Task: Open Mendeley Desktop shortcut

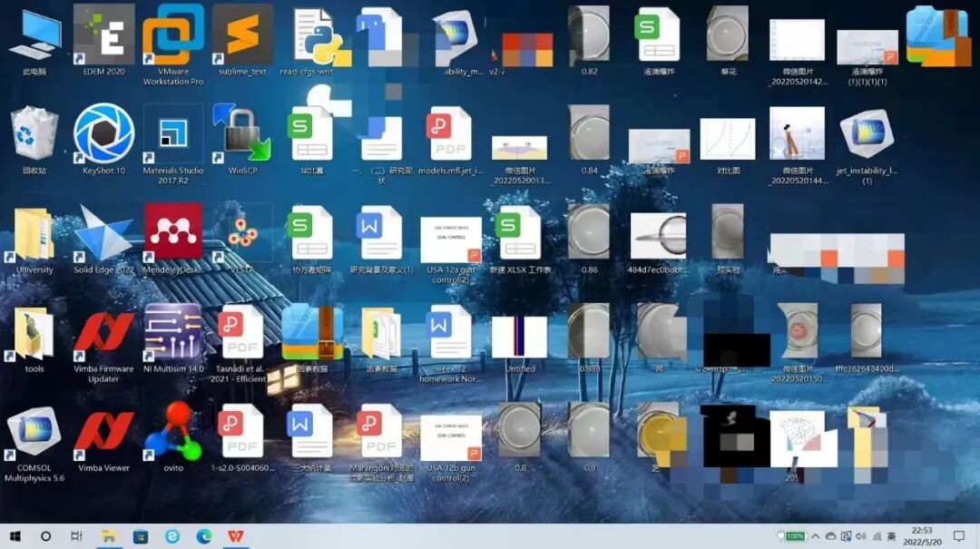Action: tap(173, 240)
